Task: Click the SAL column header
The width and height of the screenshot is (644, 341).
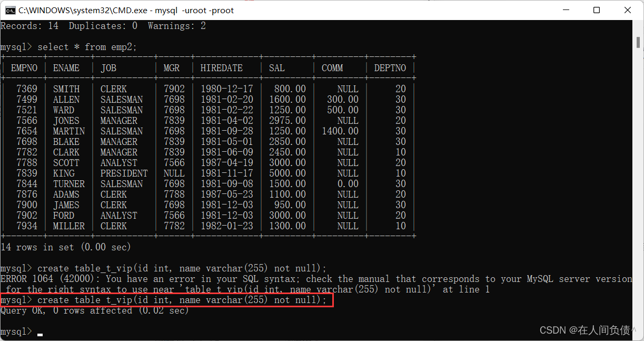Action: (x=277, y=68)
